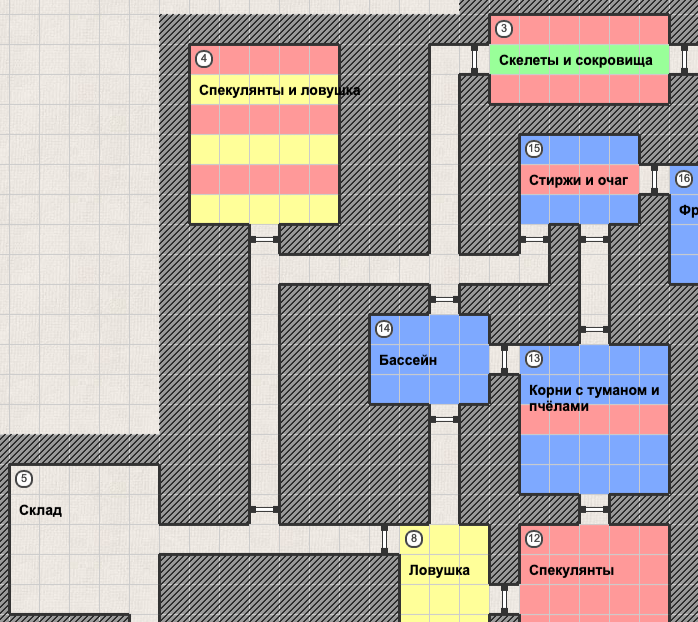Click the 'Бассейн' room label
This screenshot has width=698, height=622.
[x=408, y=359]
